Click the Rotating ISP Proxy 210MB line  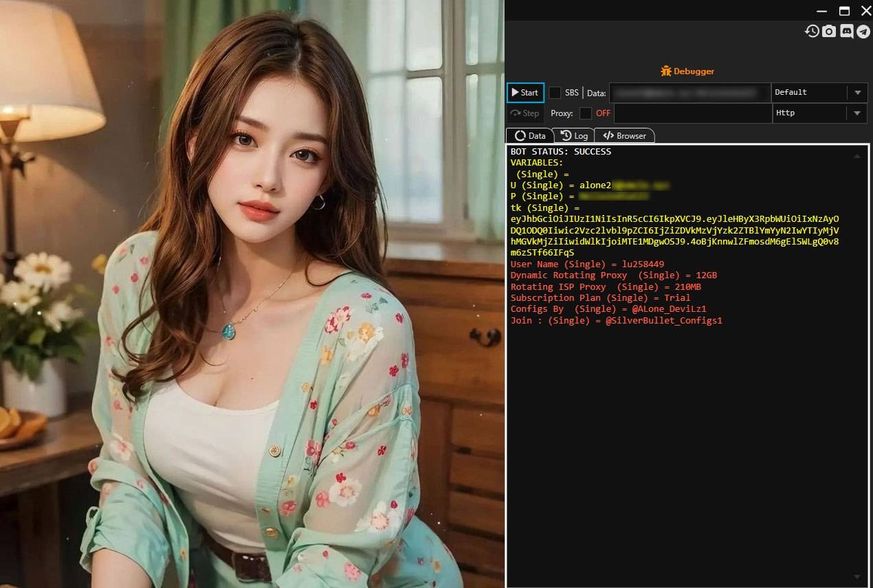click(x=606, y=287)
